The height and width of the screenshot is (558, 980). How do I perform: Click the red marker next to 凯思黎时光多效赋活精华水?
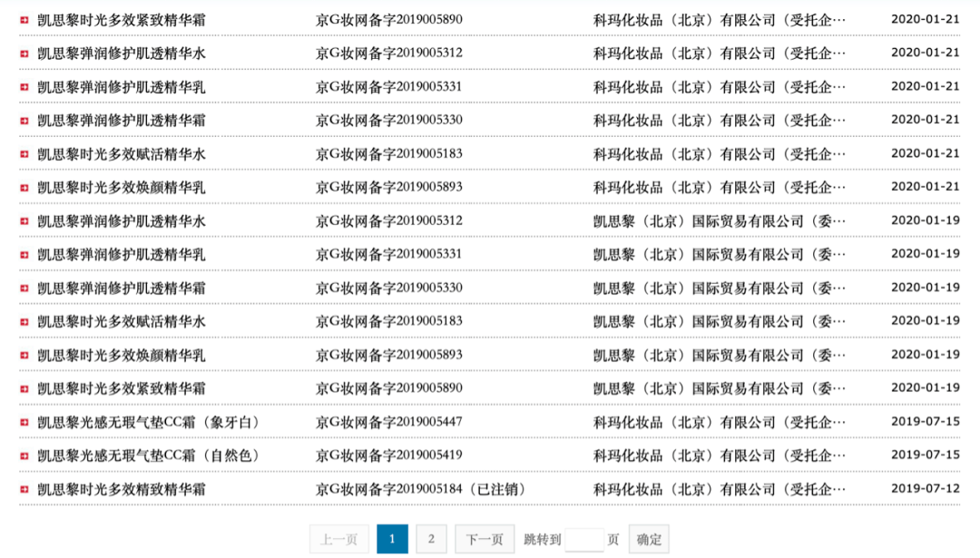point(23,152)
